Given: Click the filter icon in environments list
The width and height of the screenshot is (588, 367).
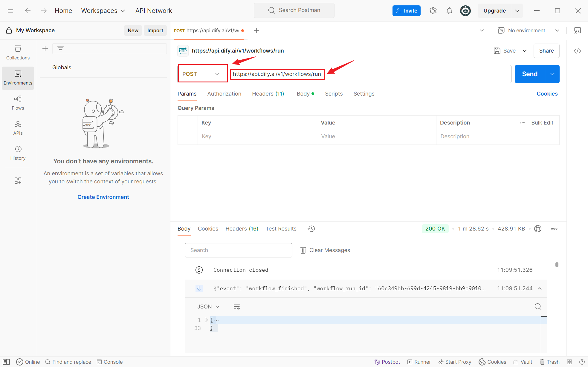Looking at the screenshot, I should [61, 49].
